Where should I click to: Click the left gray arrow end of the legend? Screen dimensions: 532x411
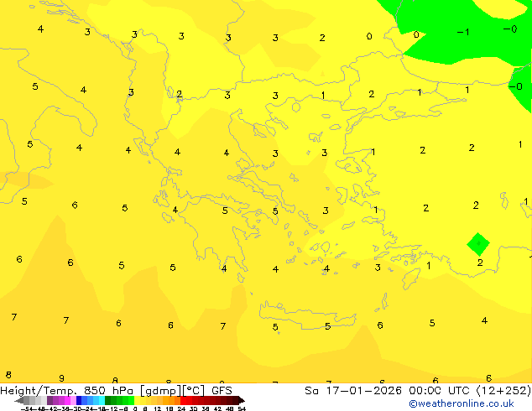coord(19,400)
